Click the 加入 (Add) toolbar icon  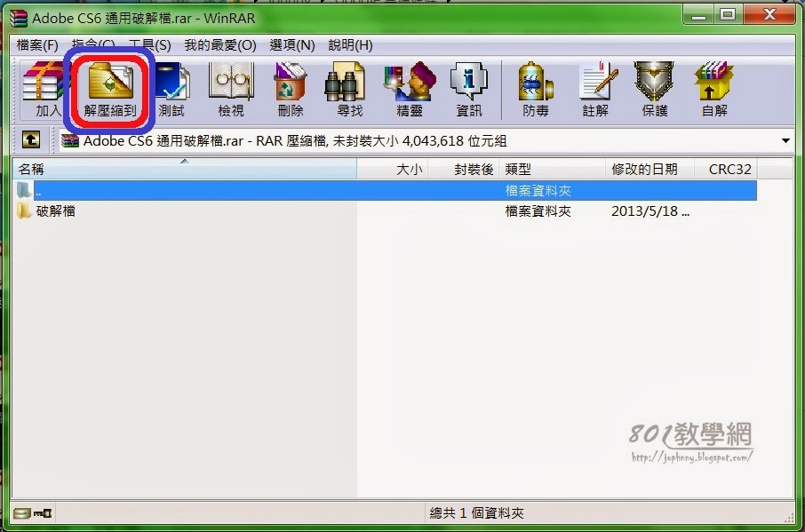point(44,88)
